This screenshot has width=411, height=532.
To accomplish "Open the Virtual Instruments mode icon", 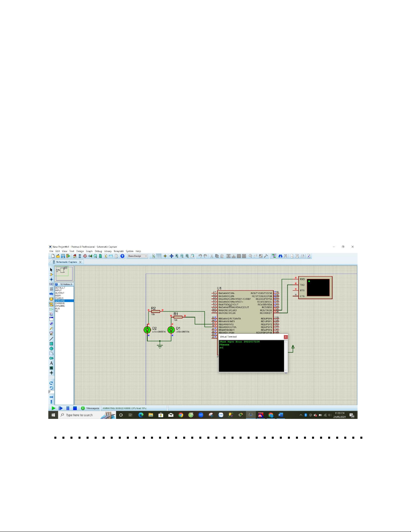I will tap(51, 333).
